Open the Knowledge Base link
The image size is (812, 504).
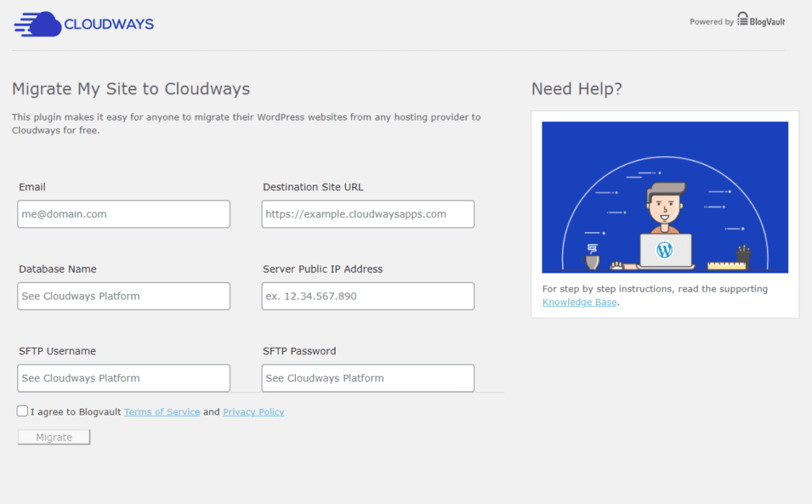580,302
